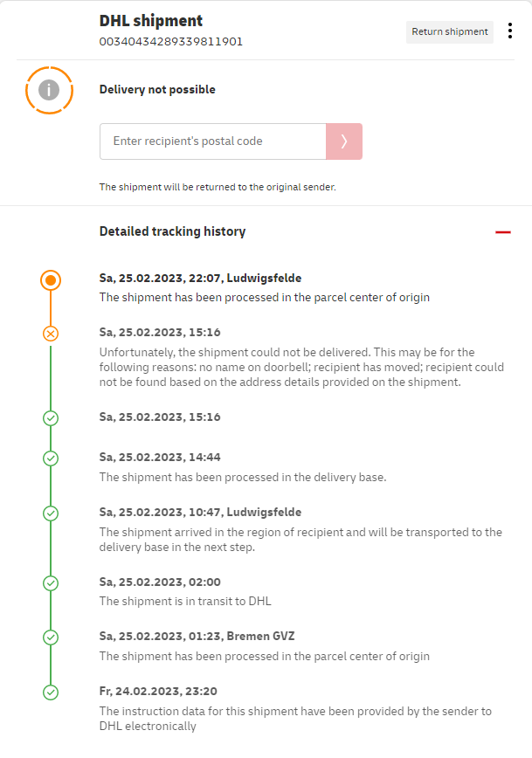The image size is (532, 758).
Task: Click the orange X failed-delivery marker
Action: pyautogui.click(x=51, y=334)
